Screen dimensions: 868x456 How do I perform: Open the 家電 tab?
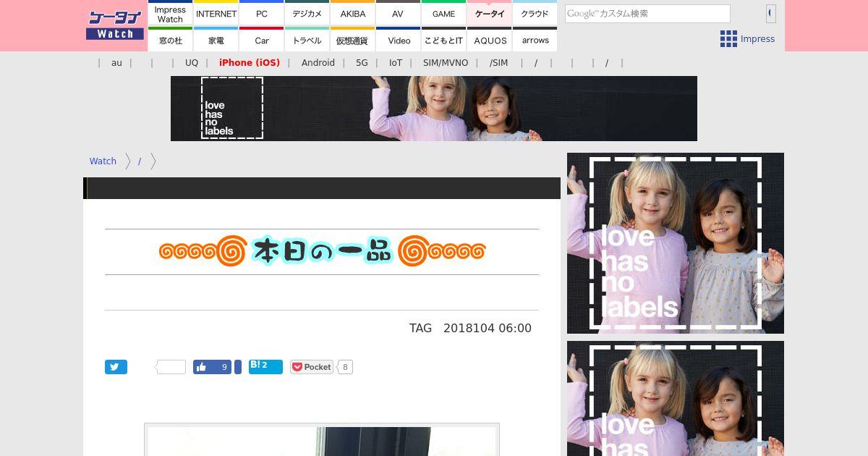216,40
